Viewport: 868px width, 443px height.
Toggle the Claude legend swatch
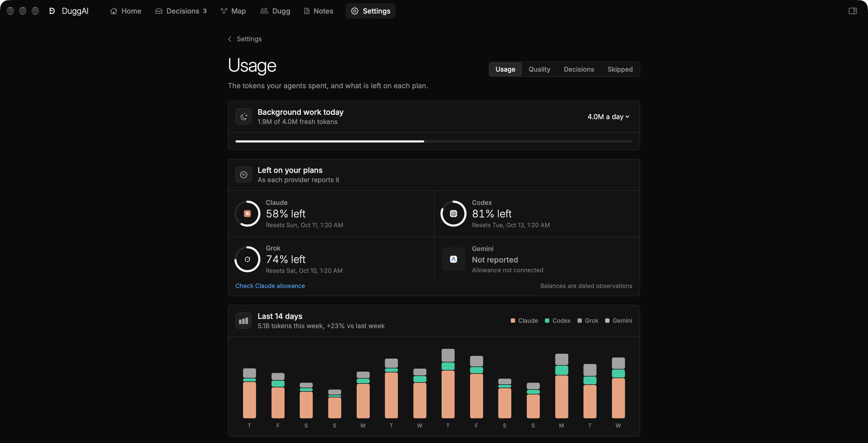point(512,321)
